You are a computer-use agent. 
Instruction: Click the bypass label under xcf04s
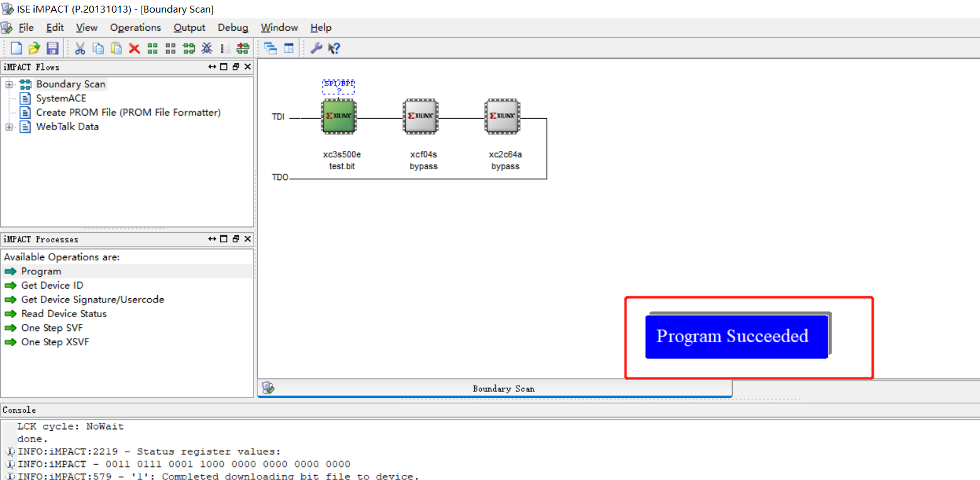pyautogui.click(x=423, y=167)
